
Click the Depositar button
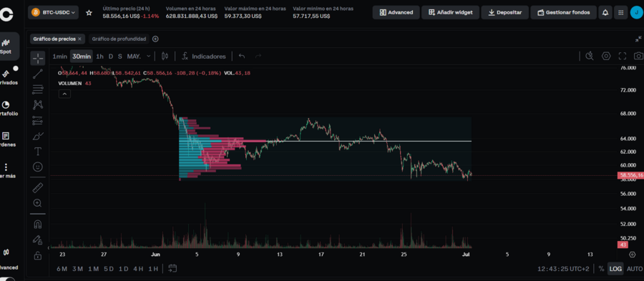coord(504,12)
